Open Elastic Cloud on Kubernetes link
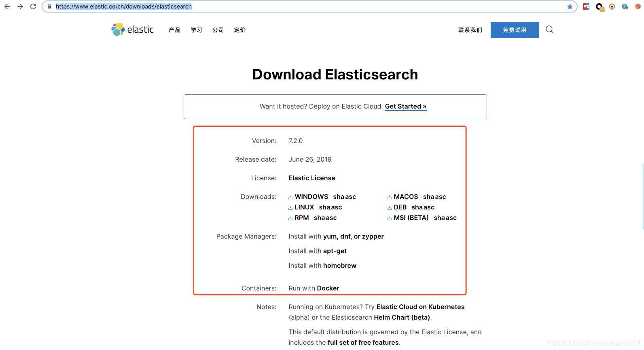644x350 pixels. tap(420, 307)
